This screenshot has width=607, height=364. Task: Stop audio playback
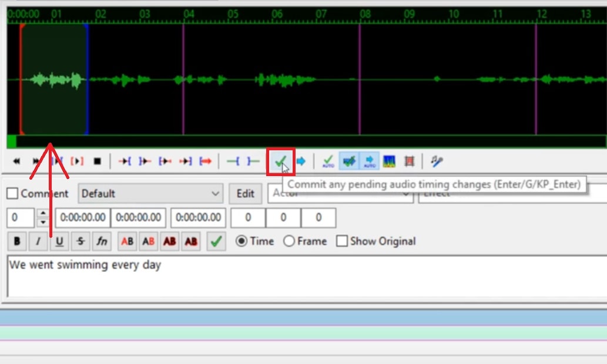click(97, 161)
